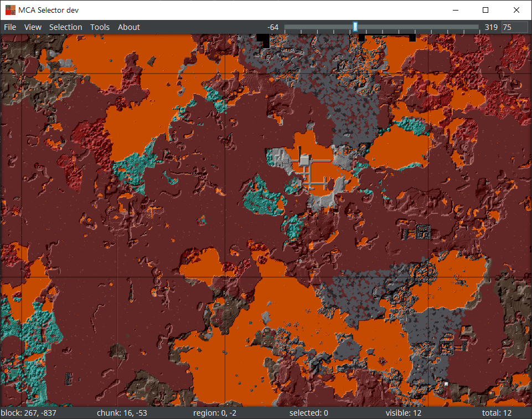Open the Selection menu
The height and width of the screenshot is (419, 532).
(x=65, y=27)
